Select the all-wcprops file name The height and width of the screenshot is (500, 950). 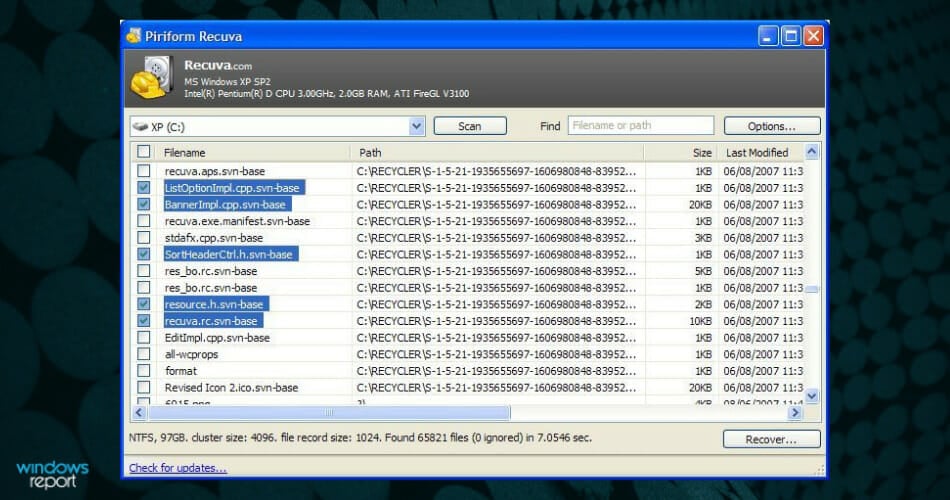[x=191, y=354]
